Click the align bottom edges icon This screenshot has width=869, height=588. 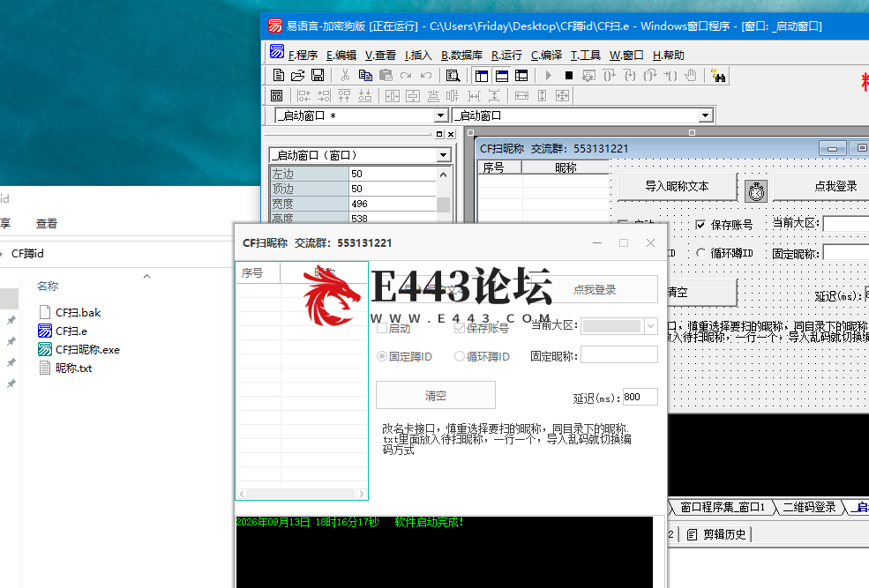[364, 96]
